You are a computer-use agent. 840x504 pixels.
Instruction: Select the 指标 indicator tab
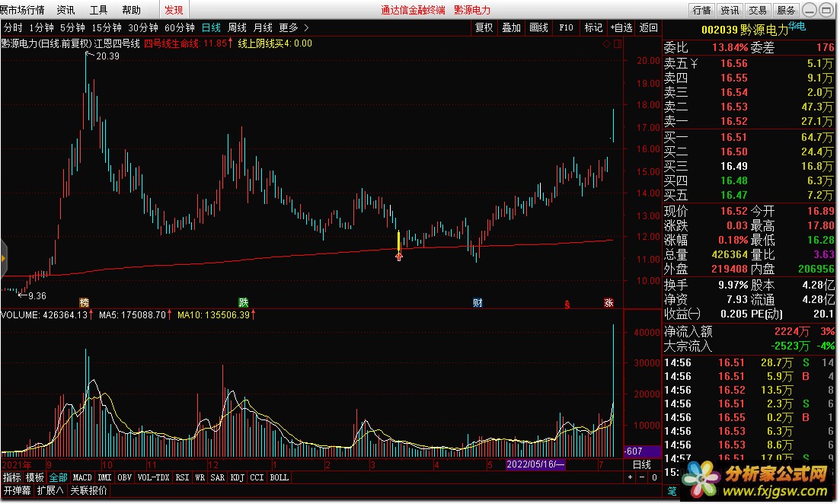(11, 477)
